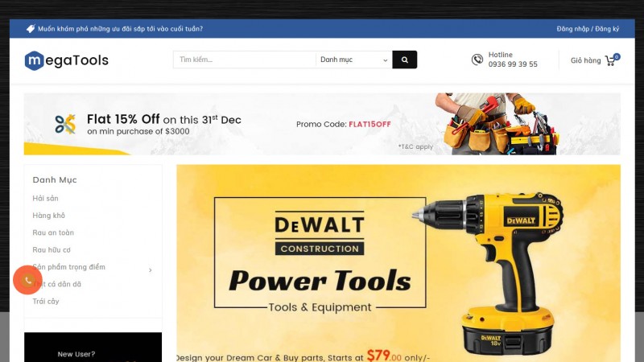Select Hải sản category
The image size is (644, 362).
[45, 198]
